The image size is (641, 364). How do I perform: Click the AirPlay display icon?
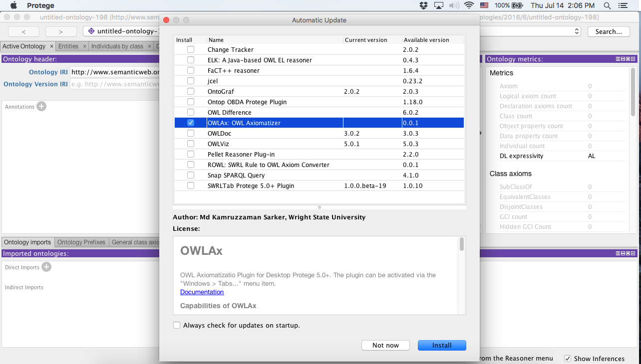click(x=439, y=5)
